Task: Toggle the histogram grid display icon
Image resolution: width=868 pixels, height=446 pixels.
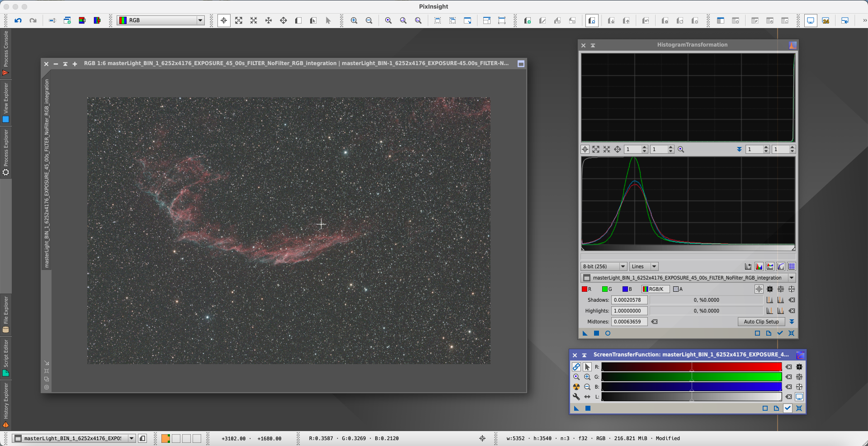Action: click(792, 266)
